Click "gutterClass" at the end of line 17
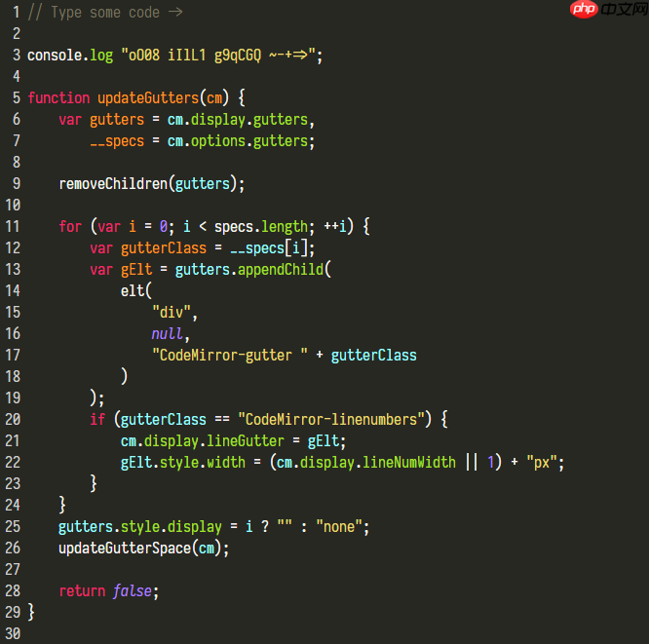This screenshot has height=644, width=649. pyautogui.click(x=374, y=356)
